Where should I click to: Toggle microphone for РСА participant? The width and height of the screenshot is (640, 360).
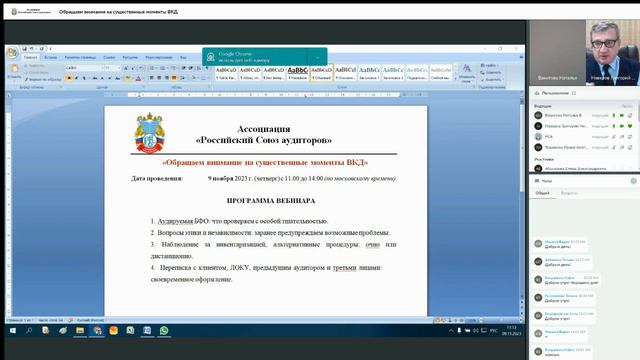click(x=613, y=137)
